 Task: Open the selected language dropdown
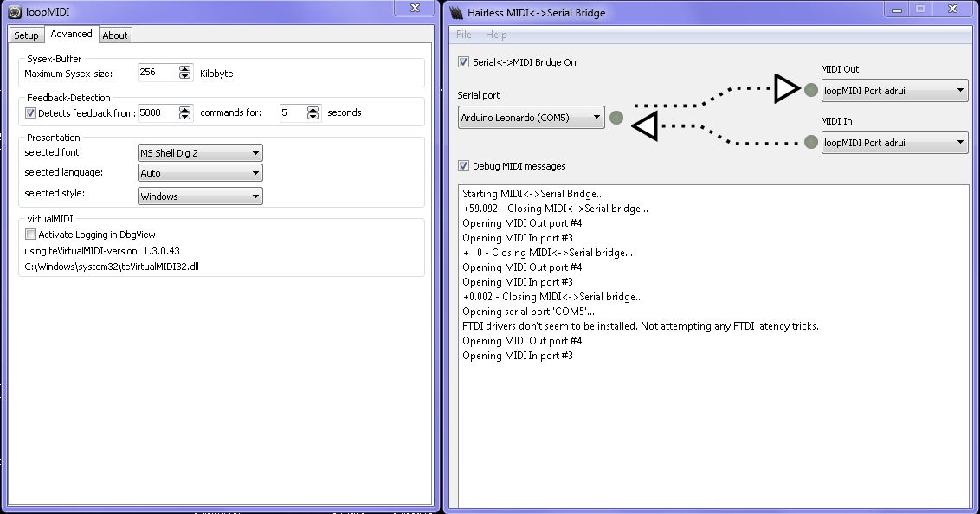200,173
